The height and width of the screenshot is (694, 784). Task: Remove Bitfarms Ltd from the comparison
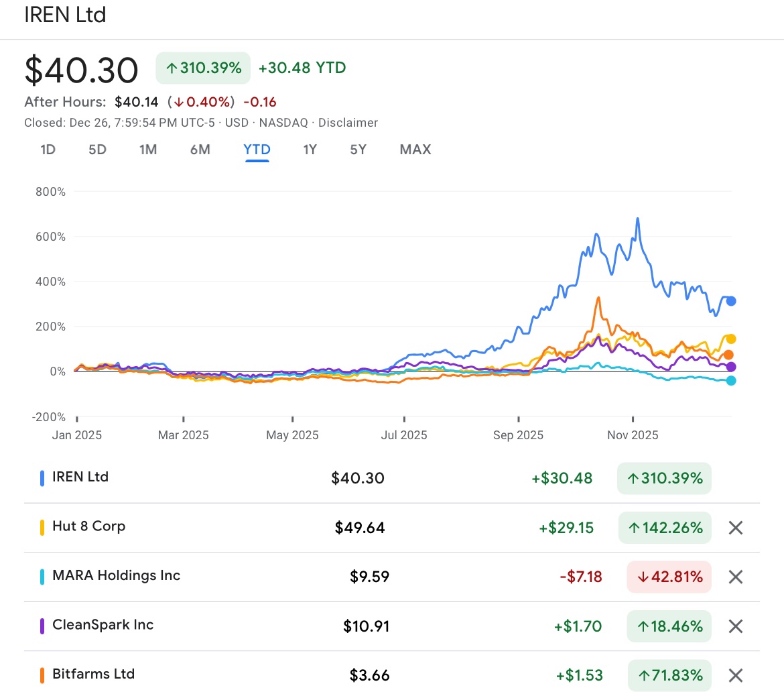(734, 675)
